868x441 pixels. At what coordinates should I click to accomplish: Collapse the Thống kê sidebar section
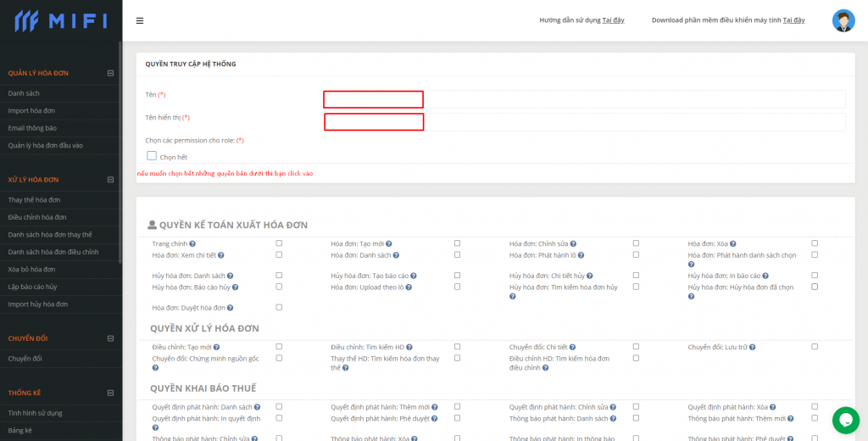110,394
